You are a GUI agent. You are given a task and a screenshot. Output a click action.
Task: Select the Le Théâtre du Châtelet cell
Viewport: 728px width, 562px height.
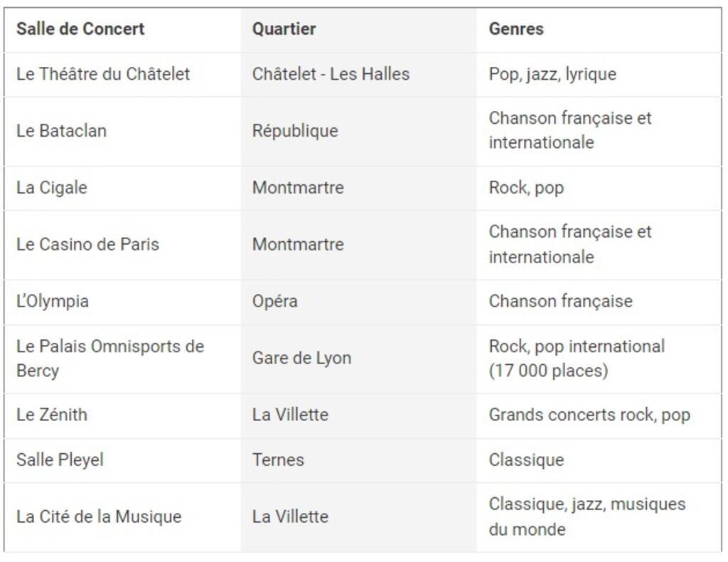122,74
